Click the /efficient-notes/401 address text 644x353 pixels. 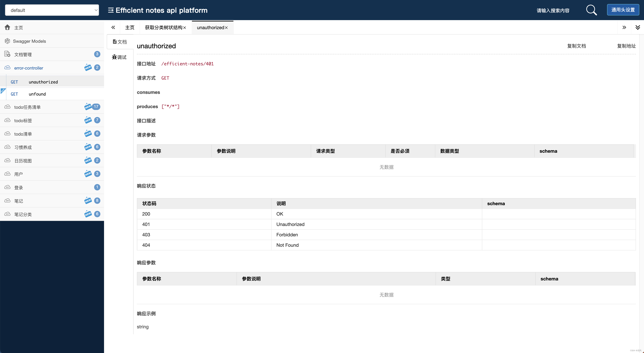[x=187, y=64]
